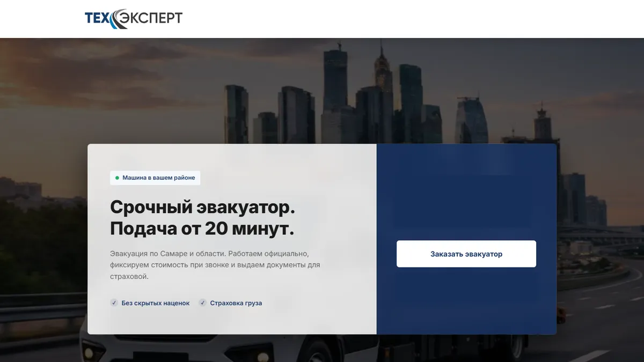Click the heading line Подача от 20 минут.
644x362 pixels.
tap(202, 229)
